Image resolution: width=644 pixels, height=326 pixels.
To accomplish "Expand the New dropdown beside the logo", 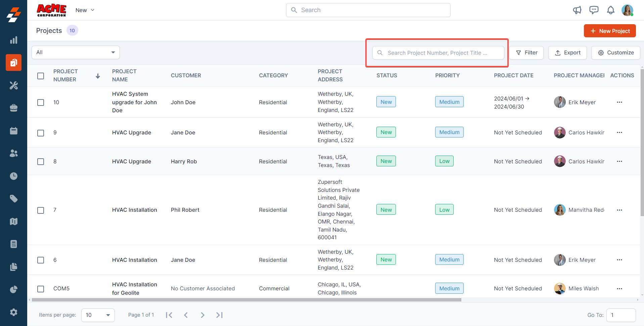I will click(x=85, y=10).
